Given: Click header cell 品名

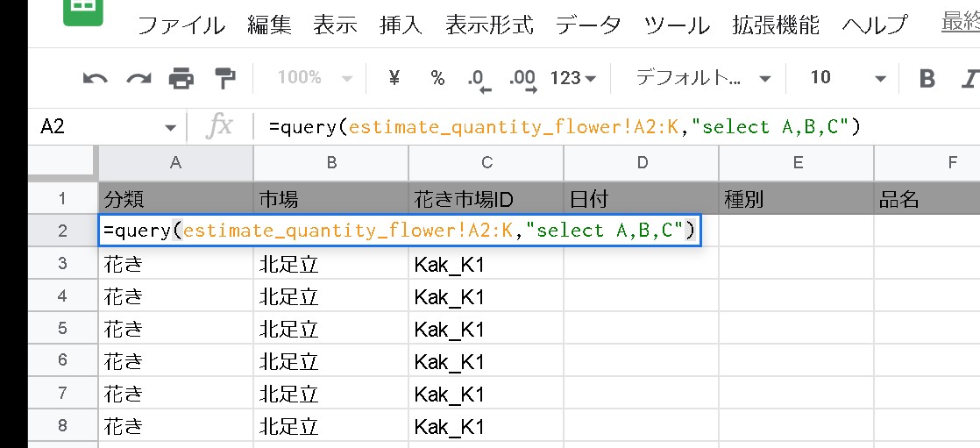Looking at the screenshot, I should click(x=927, y=199).
